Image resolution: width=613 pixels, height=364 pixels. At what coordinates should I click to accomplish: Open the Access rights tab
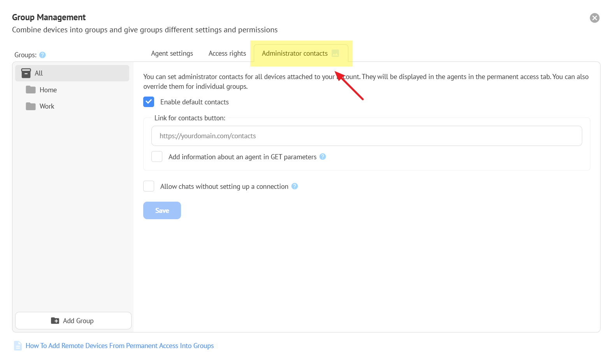click(x=227, y=53)
